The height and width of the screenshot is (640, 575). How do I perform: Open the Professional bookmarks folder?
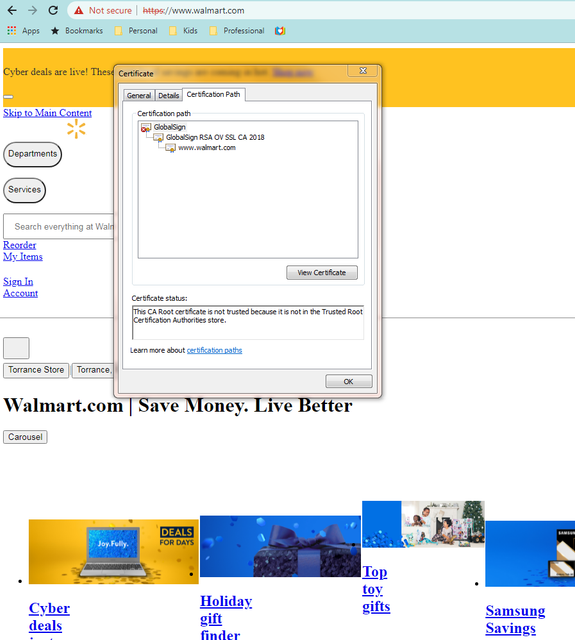pyautogui.click(x=237, y=31)
